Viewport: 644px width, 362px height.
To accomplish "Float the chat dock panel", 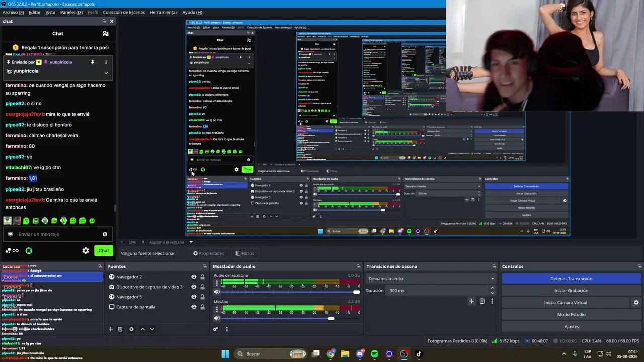I will pyautogui.click(x=104, y=21).
